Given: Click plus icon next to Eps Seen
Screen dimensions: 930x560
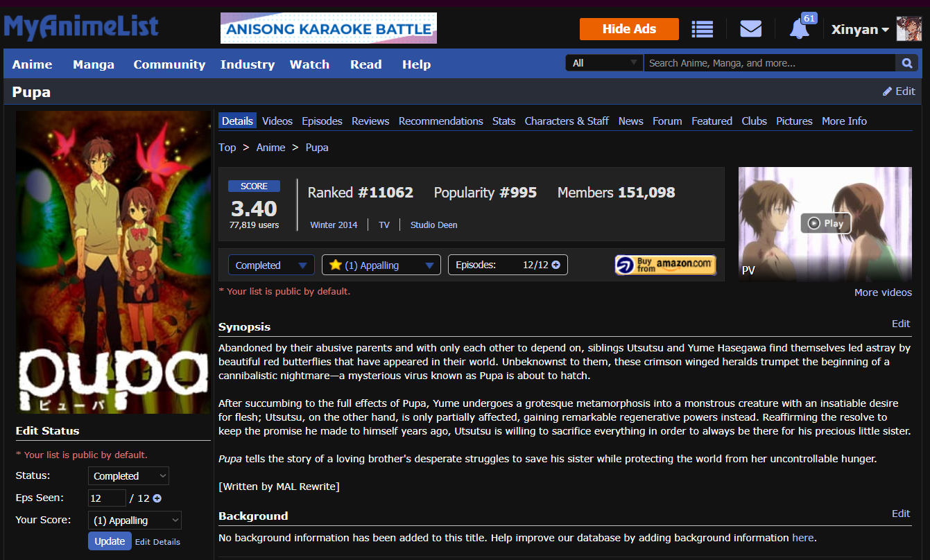Looking at the screenshot, I should click(x=157, y=498).
